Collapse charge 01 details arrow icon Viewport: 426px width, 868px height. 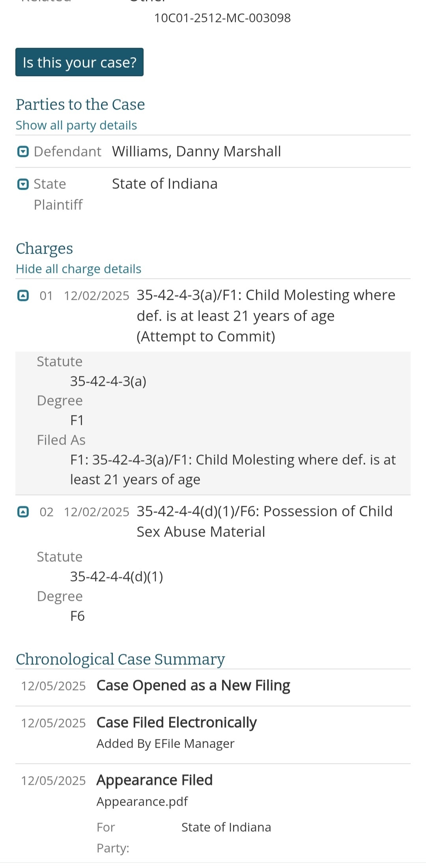pos(23,295)
